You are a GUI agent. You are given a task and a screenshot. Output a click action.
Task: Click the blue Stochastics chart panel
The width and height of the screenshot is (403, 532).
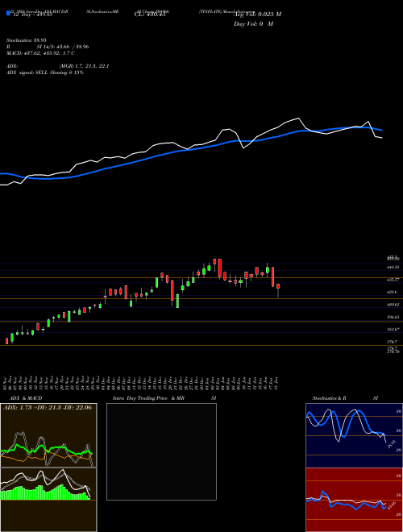354,435
